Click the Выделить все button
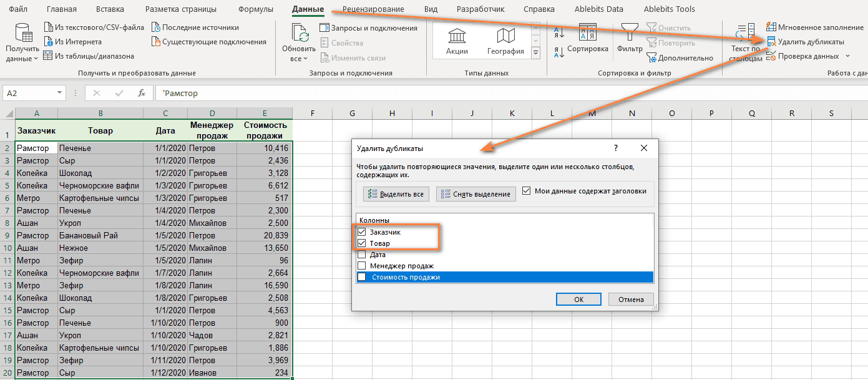 (396, 194)
